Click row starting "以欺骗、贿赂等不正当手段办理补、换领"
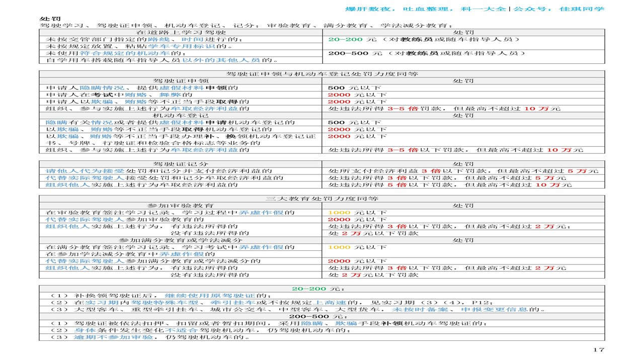 pyautogui.click(x=181, y=140)
